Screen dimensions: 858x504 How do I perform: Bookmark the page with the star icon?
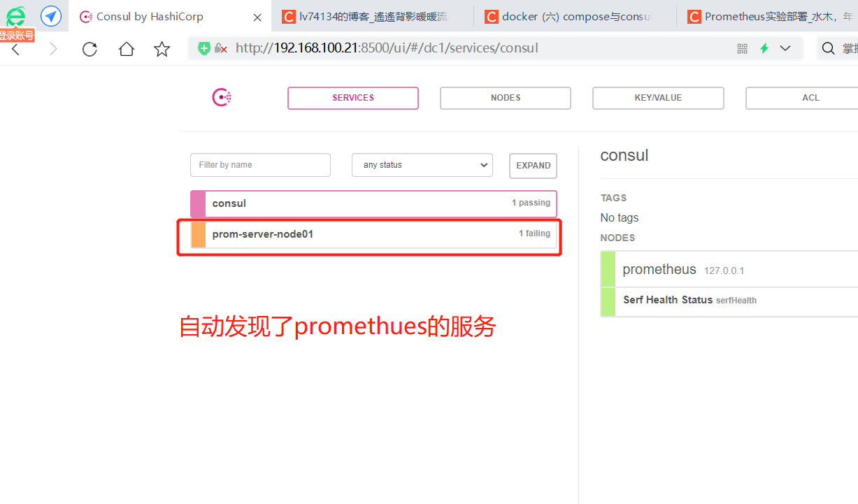coord(162,49)
